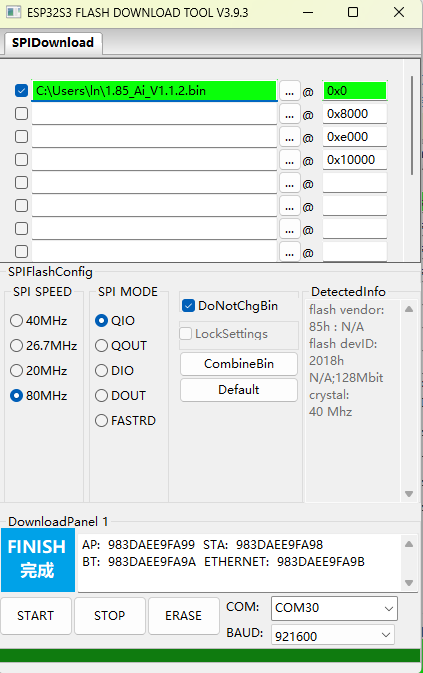Click the ERASE button
This screenshot has width=423, height=673.
point(184,615)
